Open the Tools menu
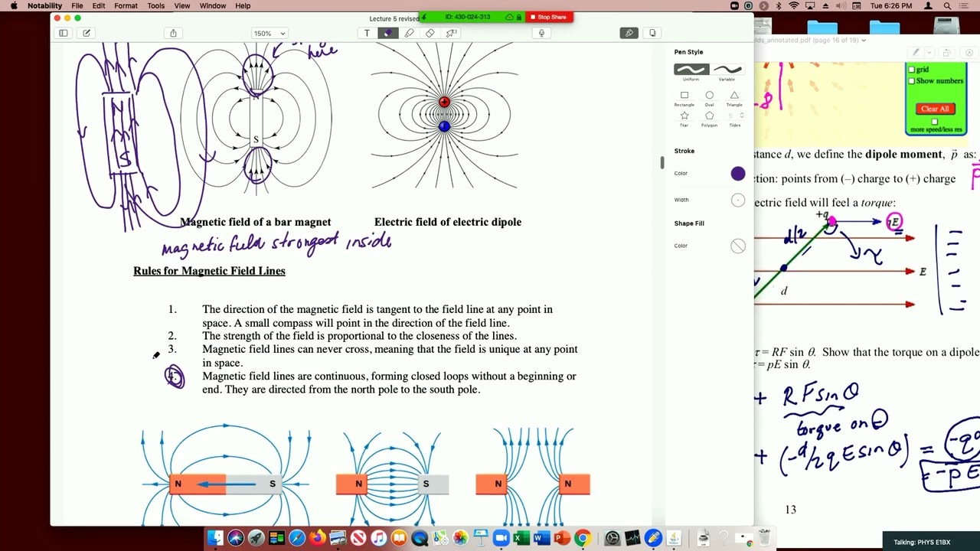Viewport: 980px width, 551px height. point(155,6)
